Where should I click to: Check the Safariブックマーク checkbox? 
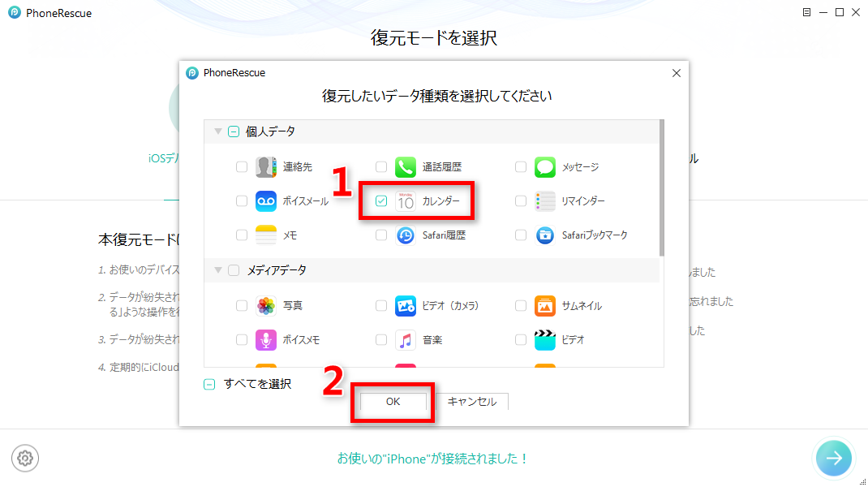520,235
